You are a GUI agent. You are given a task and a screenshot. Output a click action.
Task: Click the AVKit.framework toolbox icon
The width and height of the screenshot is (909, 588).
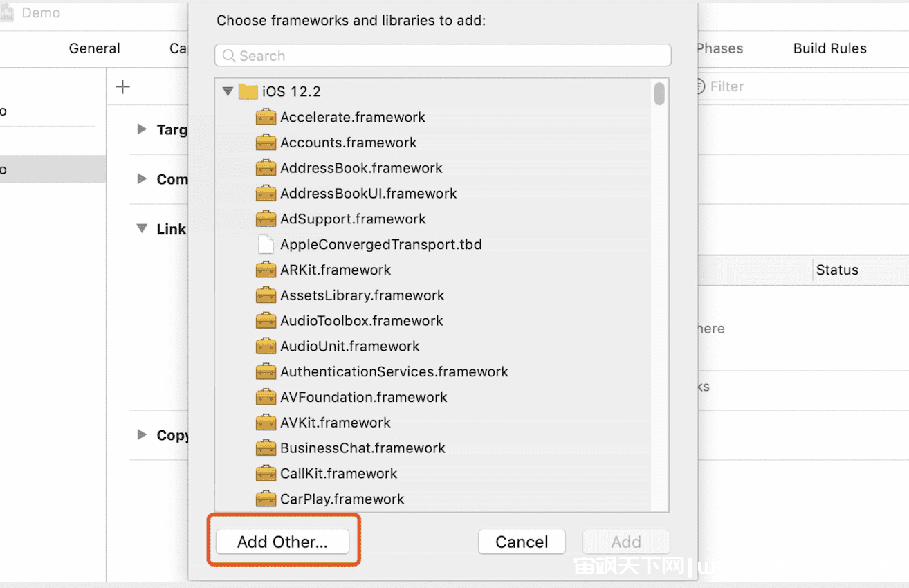click(266, 423)
